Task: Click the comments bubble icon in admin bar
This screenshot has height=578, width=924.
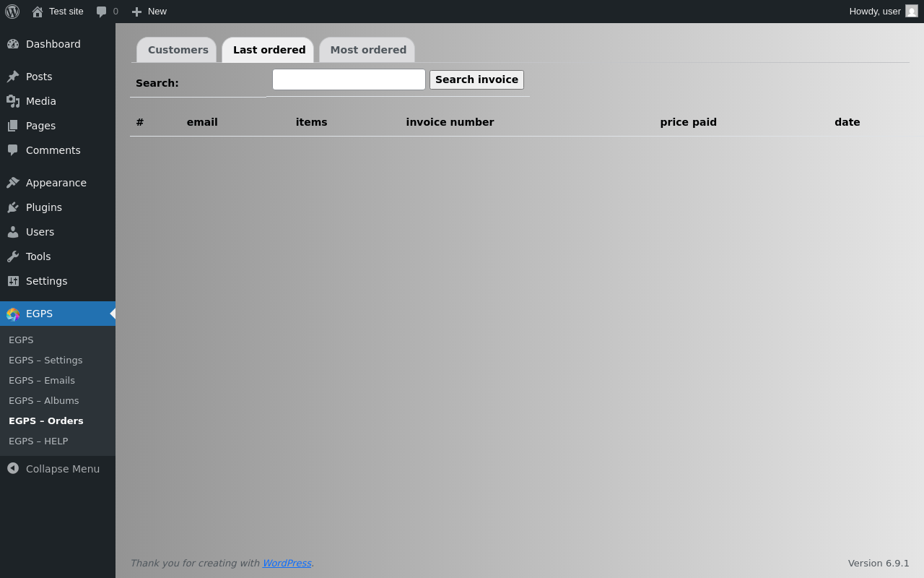Action: (x=101, y=12)
